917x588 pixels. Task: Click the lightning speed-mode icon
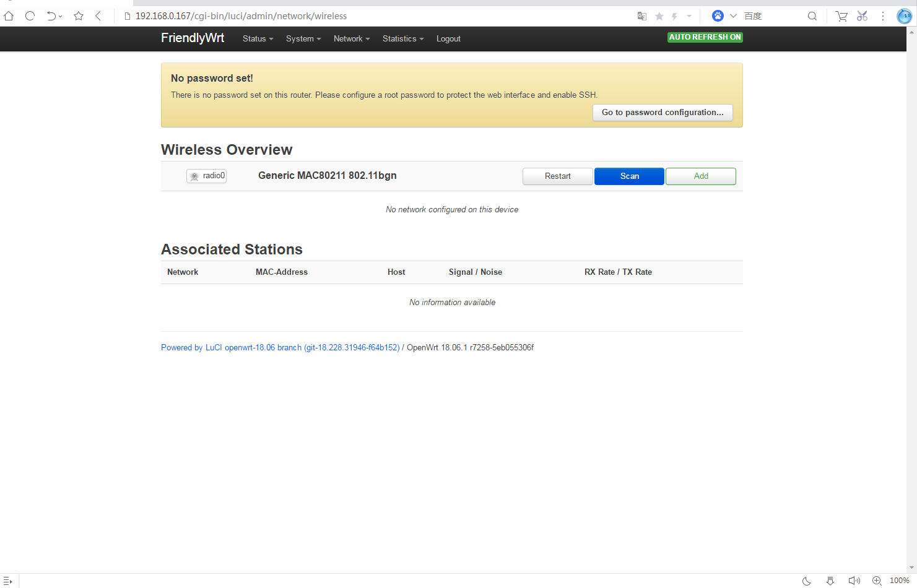(x=675, y=16)
